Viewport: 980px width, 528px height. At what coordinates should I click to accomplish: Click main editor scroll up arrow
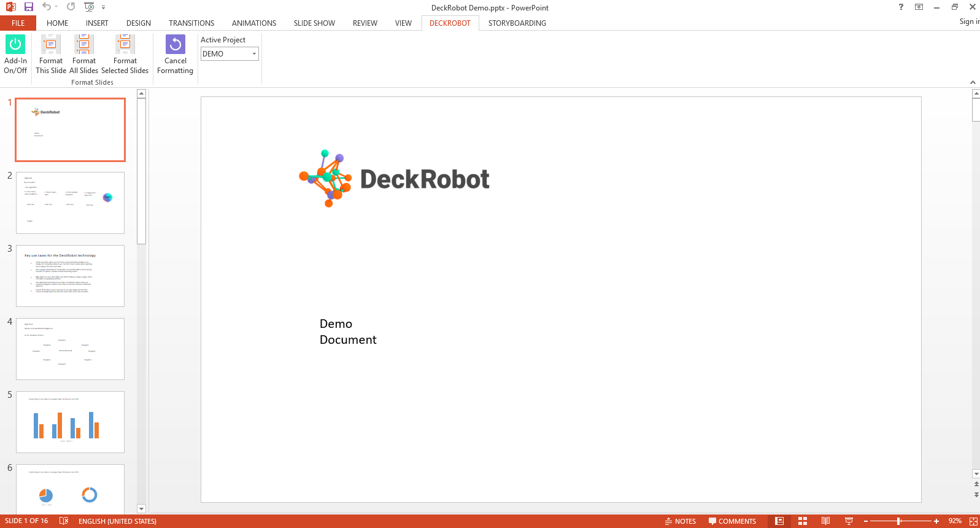click(x=976, y=94)
